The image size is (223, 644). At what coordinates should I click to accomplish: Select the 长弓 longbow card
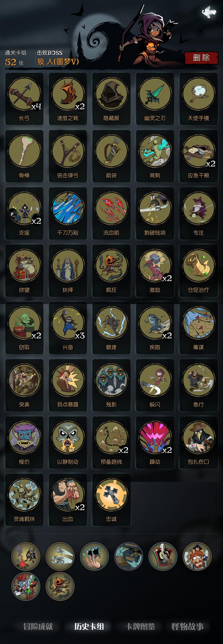24,99
